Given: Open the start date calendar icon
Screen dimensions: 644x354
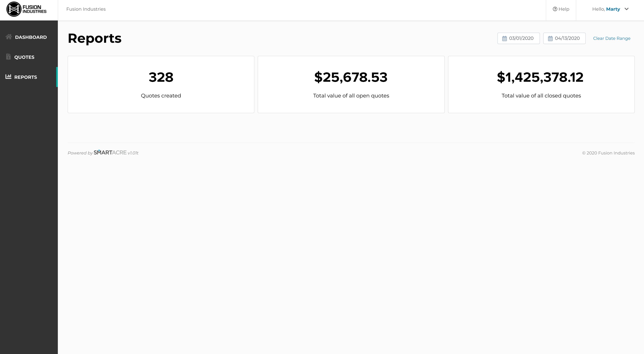Looking at the screenshot, I should (x=504, y=39).
